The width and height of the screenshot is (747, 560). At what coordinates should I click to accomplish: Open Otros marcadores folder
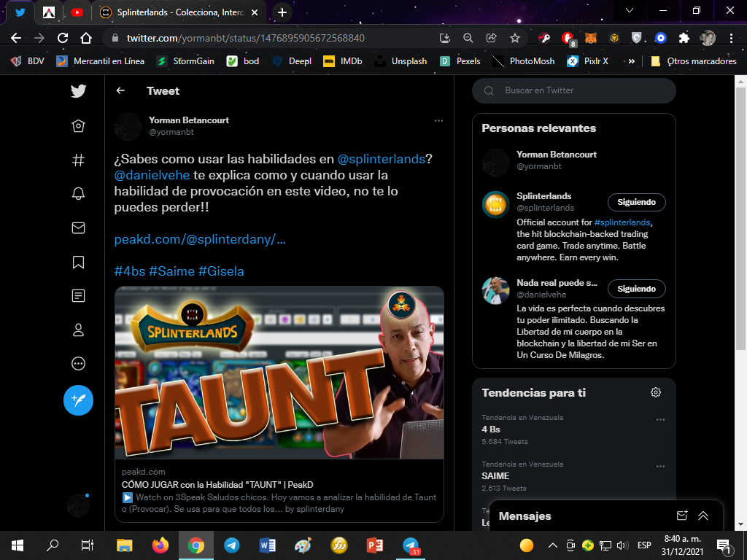click(694, 61)
